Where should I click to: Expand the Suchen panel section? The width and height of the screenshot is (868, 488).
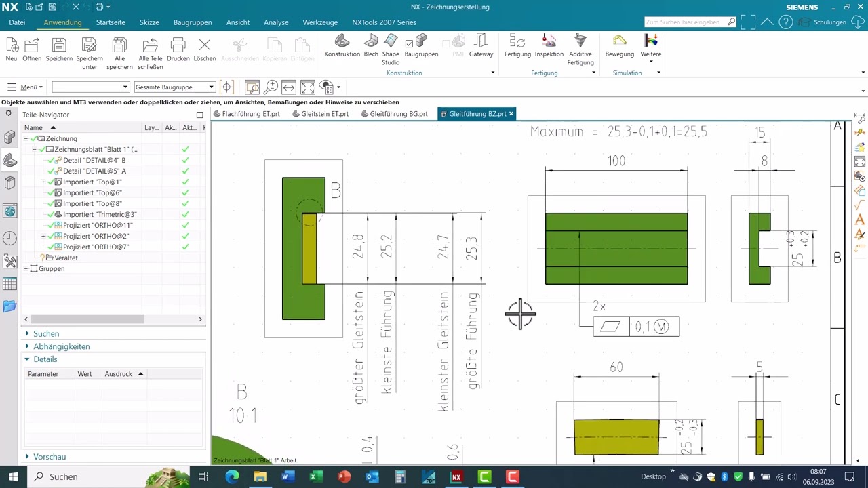46,333
